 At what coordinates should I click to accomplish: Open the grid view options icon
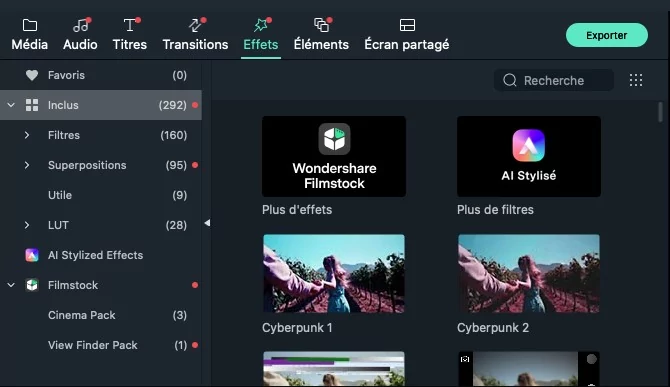(636, 80)
